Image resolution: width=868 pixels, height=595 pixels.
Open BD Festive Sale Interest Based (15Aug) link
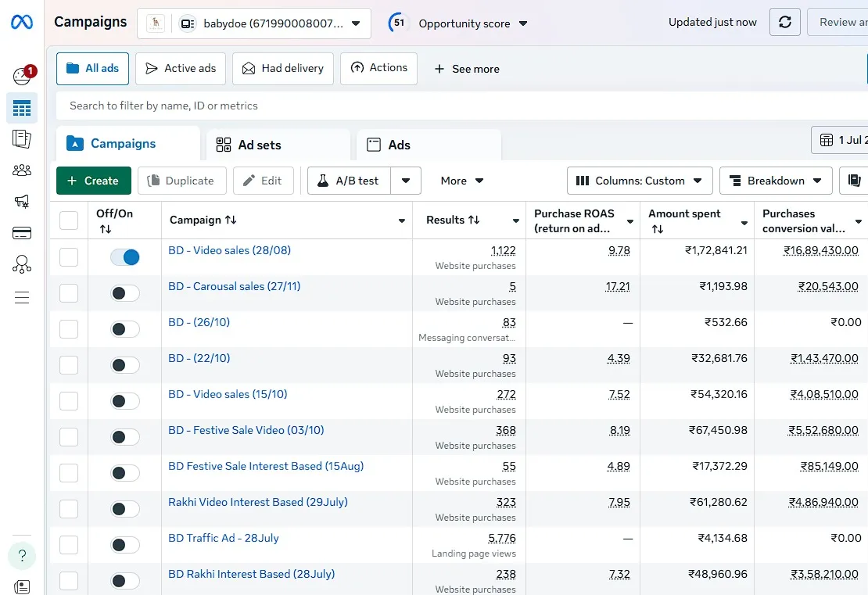[x=266, y=466]
